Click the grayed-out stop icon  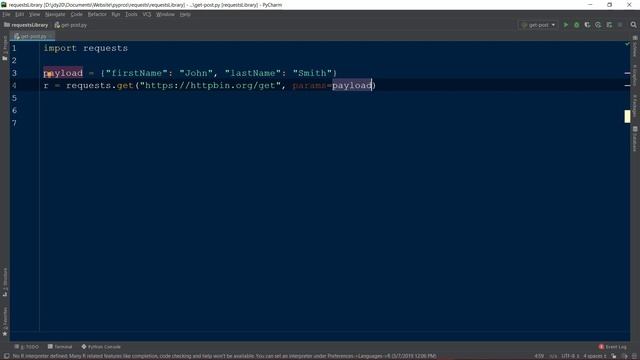620,25
